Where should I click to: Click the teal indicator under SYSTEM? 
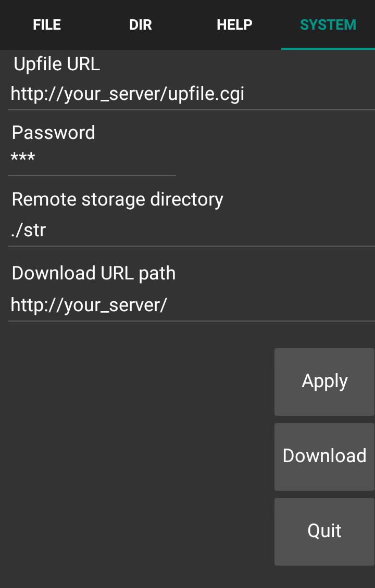coord(328,48)
